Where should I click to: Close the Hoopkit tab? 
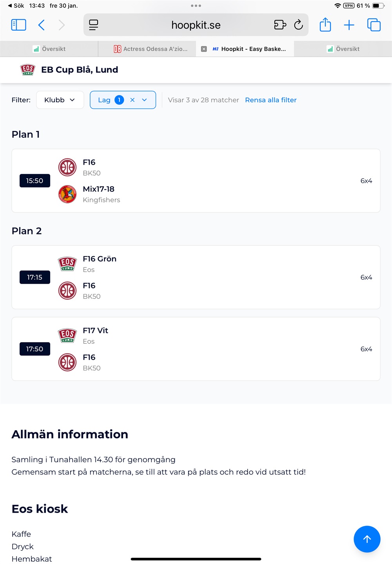pyautogui.click(x=204, y=49)
